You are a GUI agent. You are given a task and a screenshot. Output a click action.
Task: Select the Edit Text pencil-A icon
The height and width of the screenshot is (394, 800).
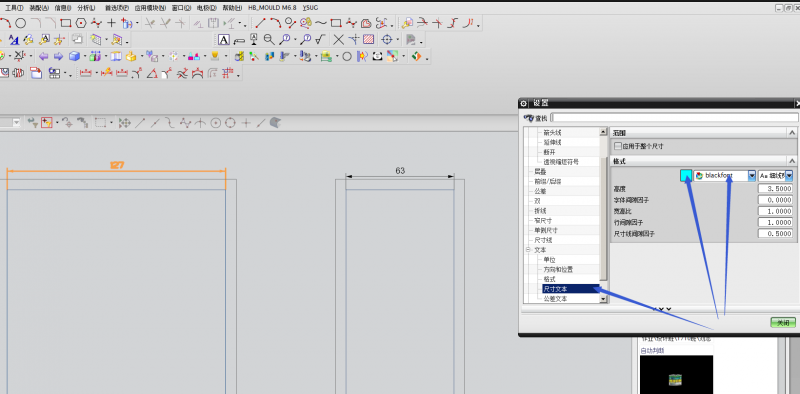pos(44,39)
